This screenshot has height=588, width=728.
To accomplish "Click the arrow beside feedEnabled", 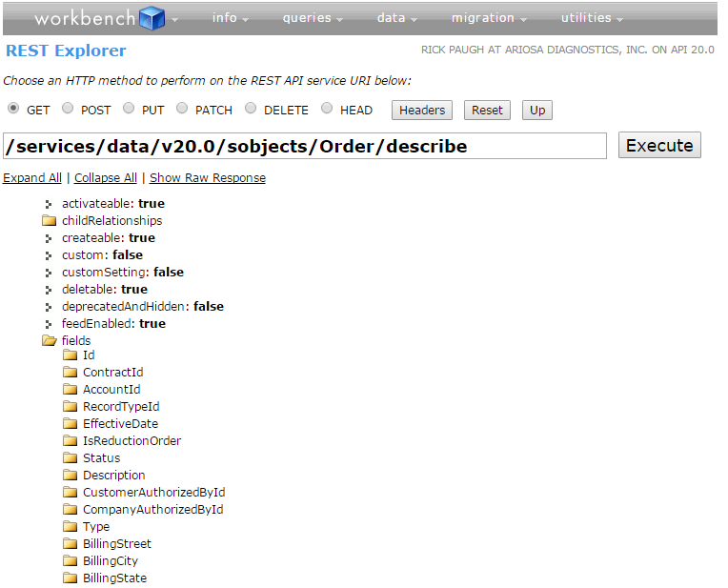I will click(49, 324).
